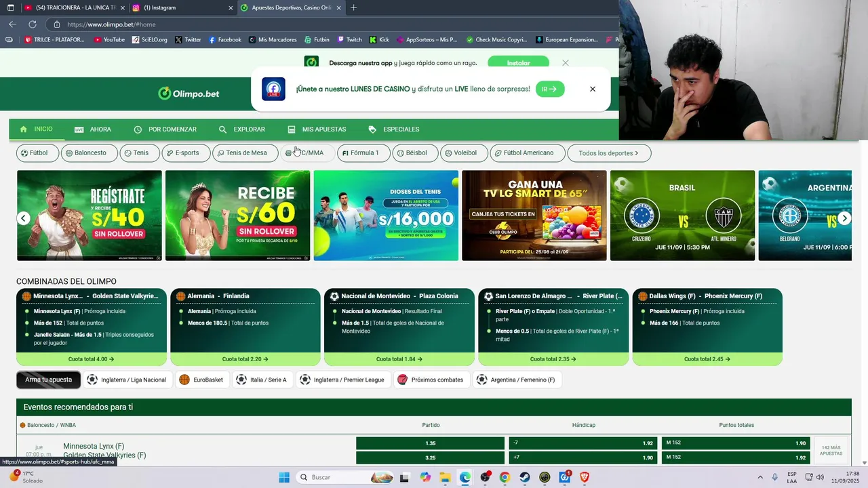Close the LUNES DE CASINO notification
The image size is (868, 488).
tap(592, 89)
